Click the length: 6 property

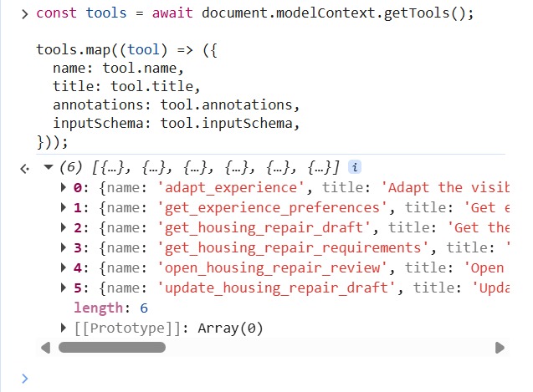click(x=110, y=308)
